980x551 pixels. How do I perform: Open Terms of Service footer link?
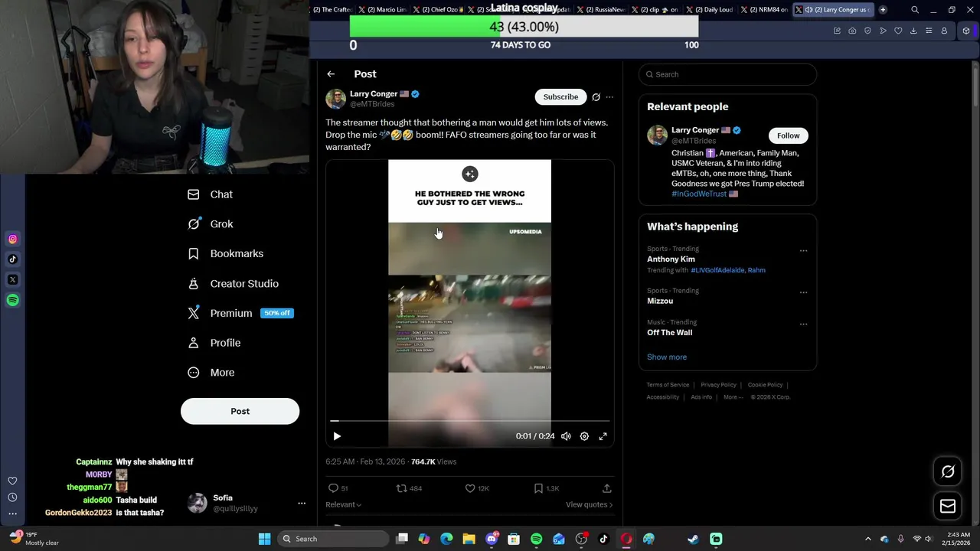pyautogui.click(x=668, y=385)
